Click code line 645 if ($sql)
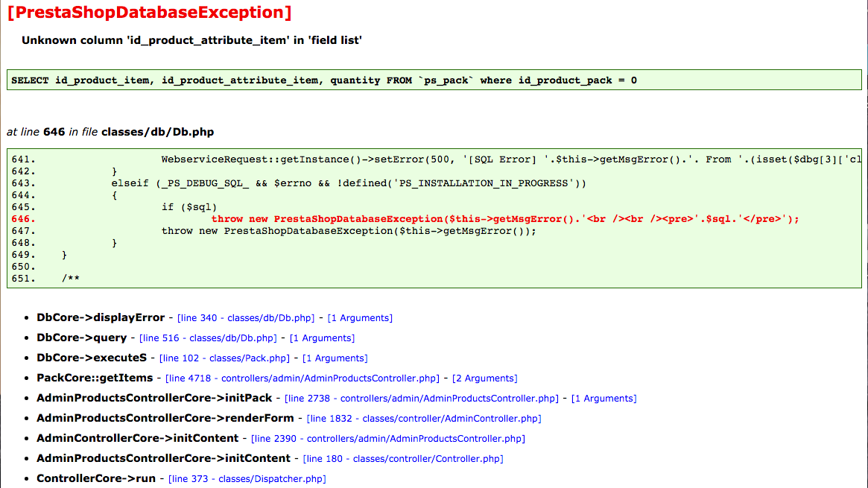 tap(189, 207)
